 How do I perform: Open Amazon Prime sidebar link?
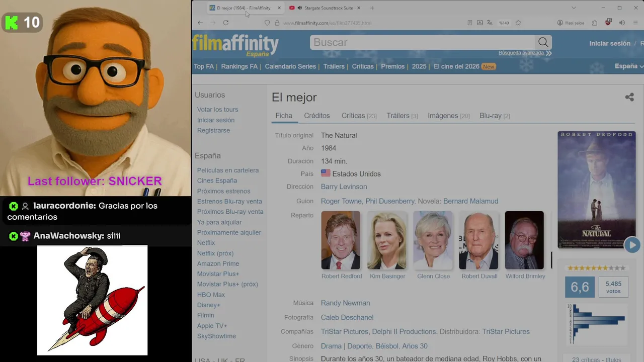click(218, 263)
